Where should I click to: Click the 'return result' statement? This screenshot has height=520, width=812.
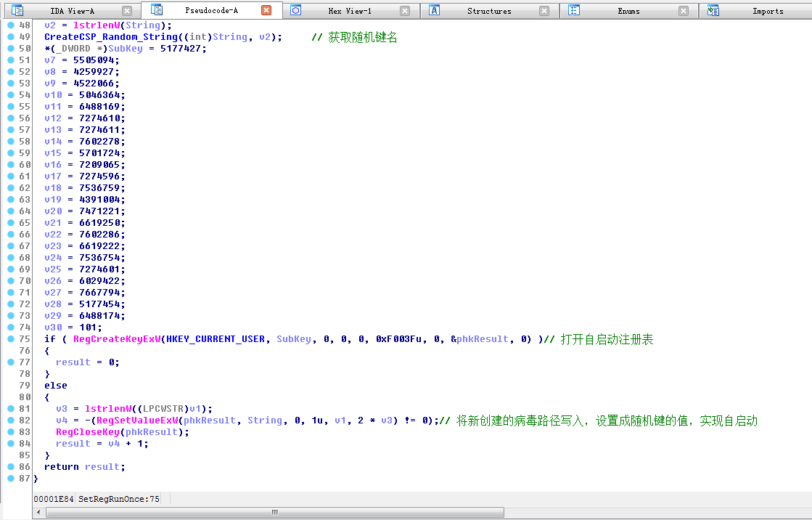tap(84, 467)
